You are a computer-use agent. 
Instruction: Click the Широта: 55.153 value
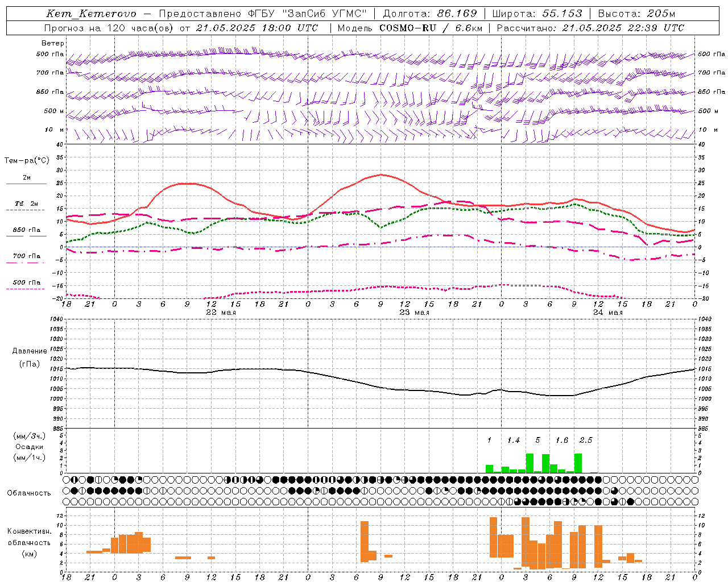point(537,14)
